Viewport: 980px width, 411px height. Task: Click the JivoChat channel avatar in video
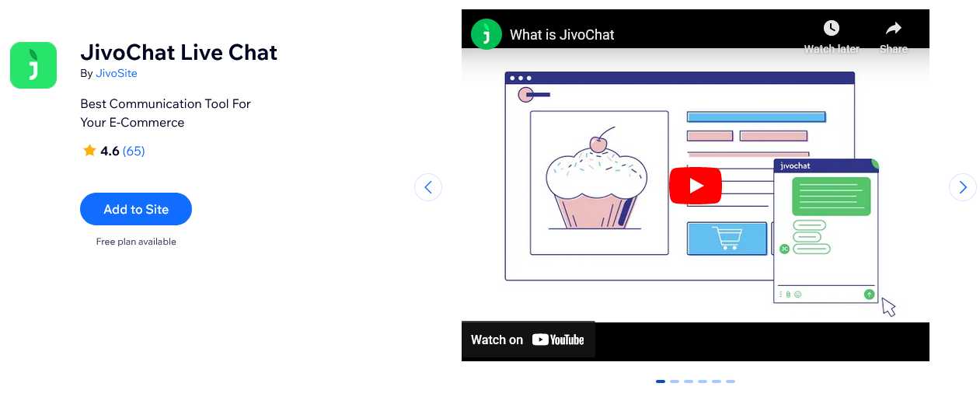click(487, 34)
